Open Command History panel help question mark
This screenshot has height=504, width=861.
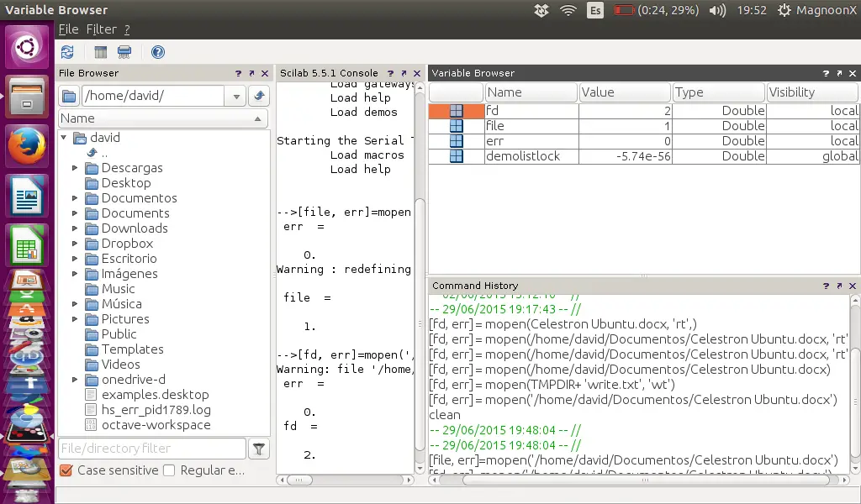826,286
